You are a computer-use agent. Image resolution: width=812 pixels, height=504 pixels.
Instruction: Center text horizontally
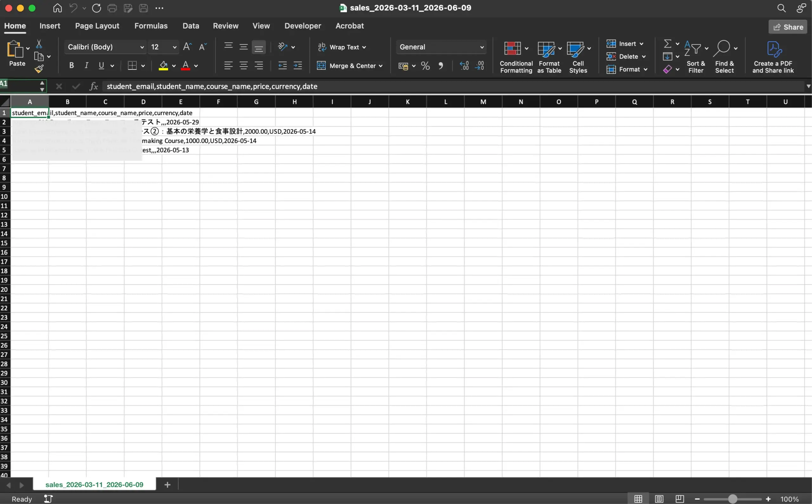(x=243, y=66)
